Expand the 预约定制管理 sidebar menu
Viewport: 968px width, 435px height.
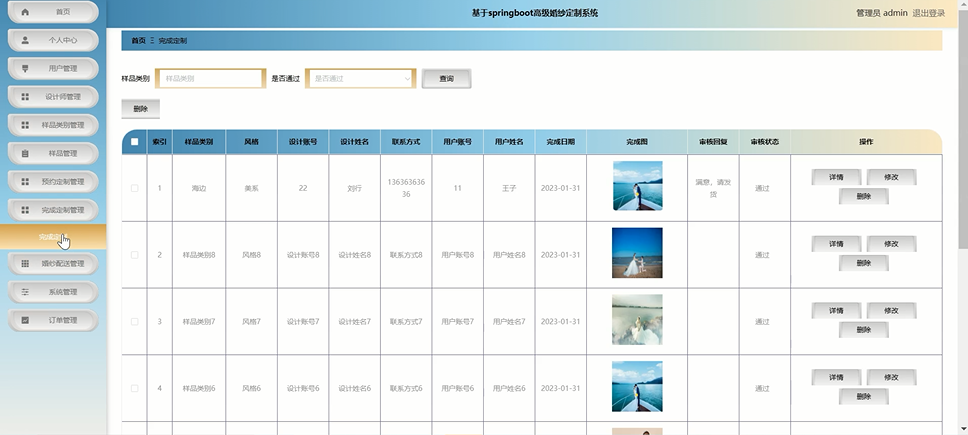pyautogui.click(x=53, y=182)
